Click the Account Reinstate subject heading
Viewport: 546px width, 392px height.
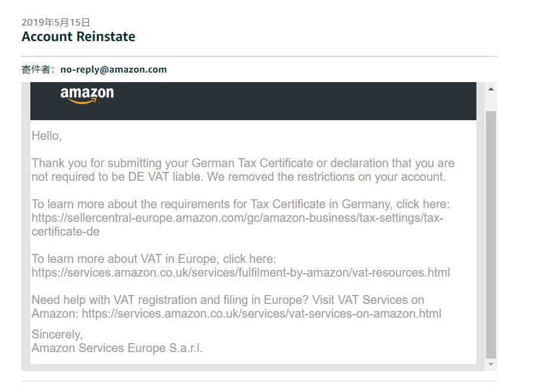(x=79, y=37)
